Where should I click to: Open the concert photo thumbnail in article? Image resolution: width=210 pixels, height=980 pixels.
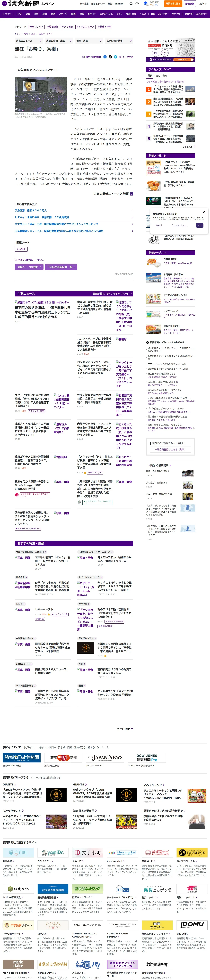[x=41, y=94]
